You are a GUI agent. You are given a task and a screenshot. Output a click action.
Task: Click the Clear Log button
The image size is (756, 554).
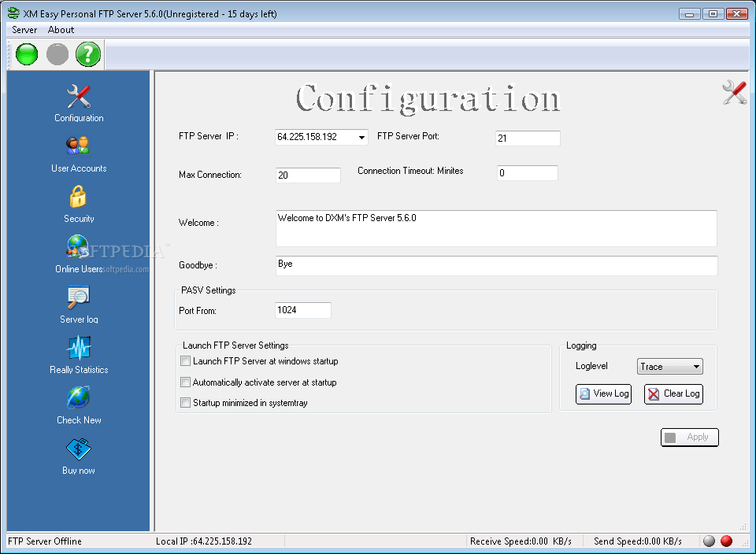673,393
